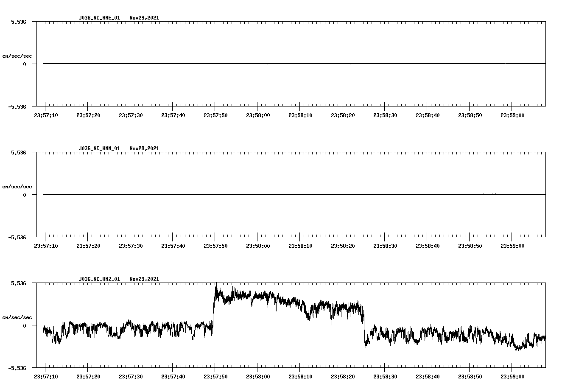The height and width of the screenshot is (392, 576).
Task: Click the 0 axis label of HNZ plot
Action: [25, 325]
